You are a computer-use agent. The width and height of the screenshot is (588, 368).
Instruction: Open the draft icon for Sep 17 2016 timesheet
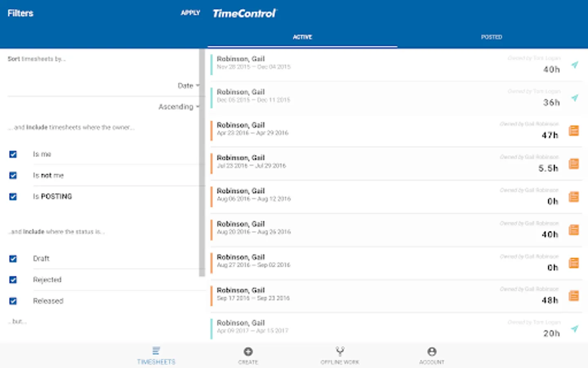tap(574, 296)
